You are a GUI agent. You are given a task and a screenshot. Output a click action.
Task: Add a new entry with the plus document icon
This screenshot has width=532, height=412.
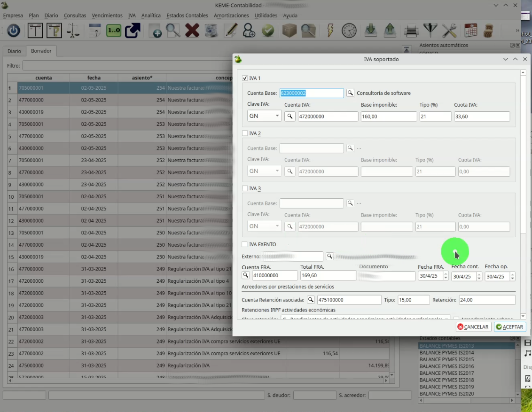pos(155,31)
